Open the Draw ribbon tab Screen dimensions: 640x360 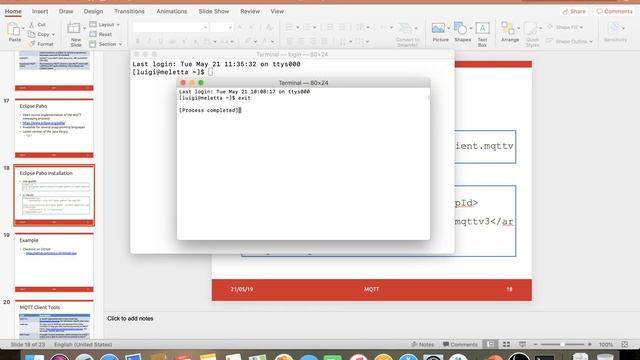tap(66, 11)
